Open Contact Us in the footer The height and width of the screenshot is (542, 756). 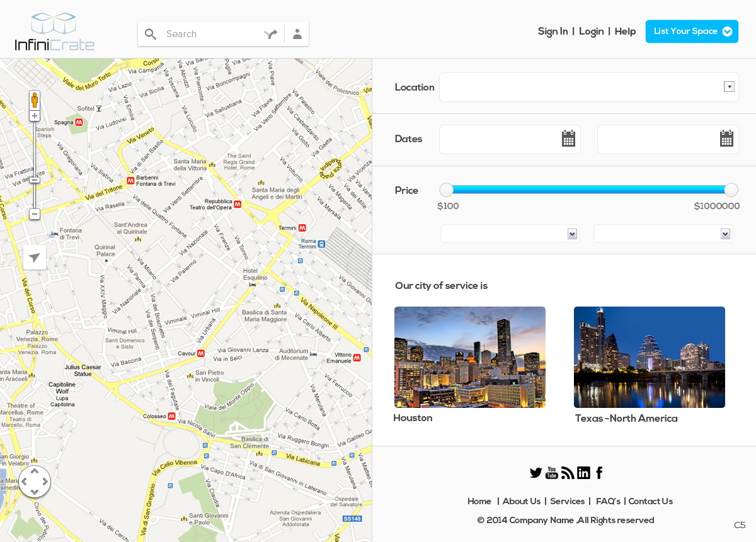click(x=650, y=502)
